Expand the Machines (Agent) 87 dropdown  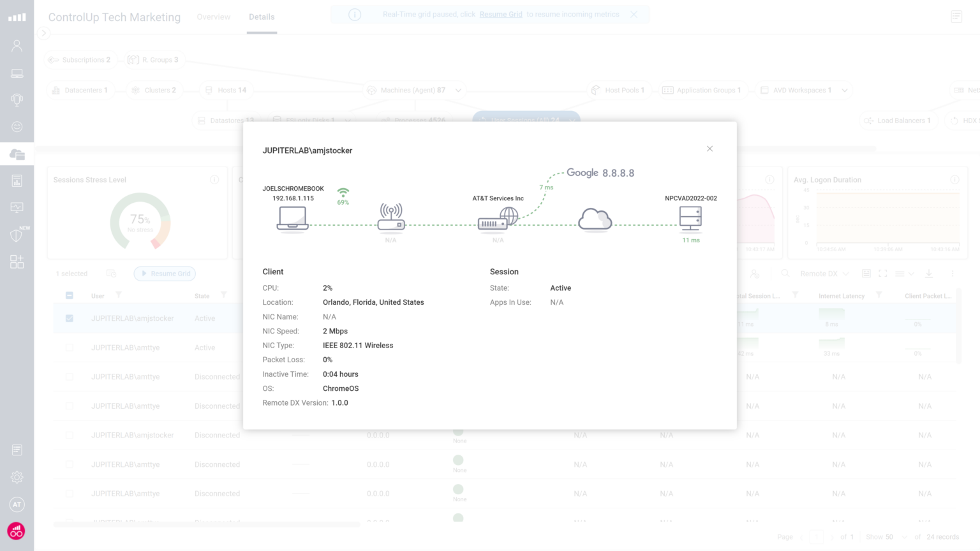tap(458, 90)
